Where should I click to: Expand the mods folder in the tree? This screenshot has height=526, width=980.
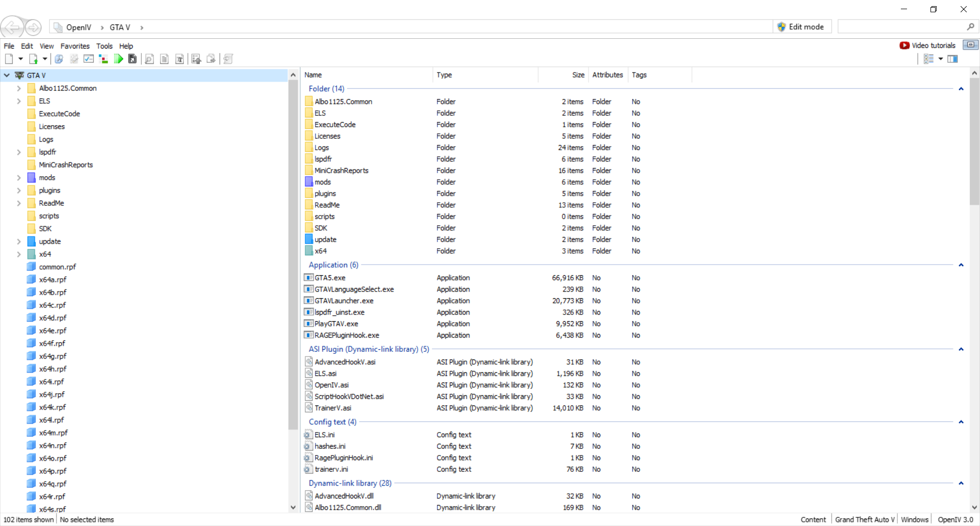pyautogui.click(x=19, y=178)
